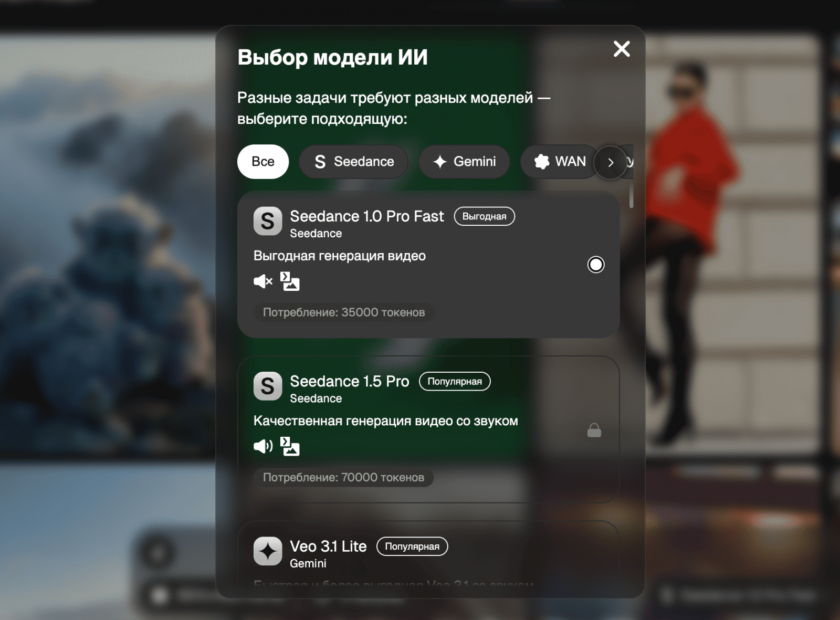Click the "Выгодная" badge
840x620 pixels.
(485, 216)
